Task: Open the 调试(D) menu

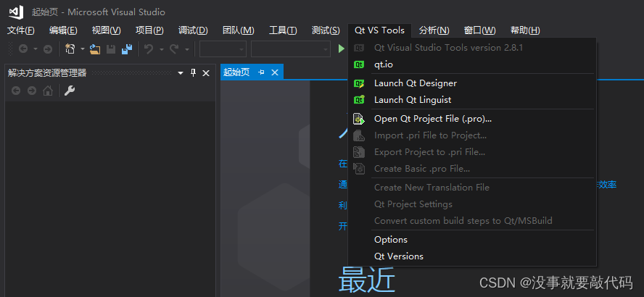Action: pyautogui.click(x=193, y=30)
